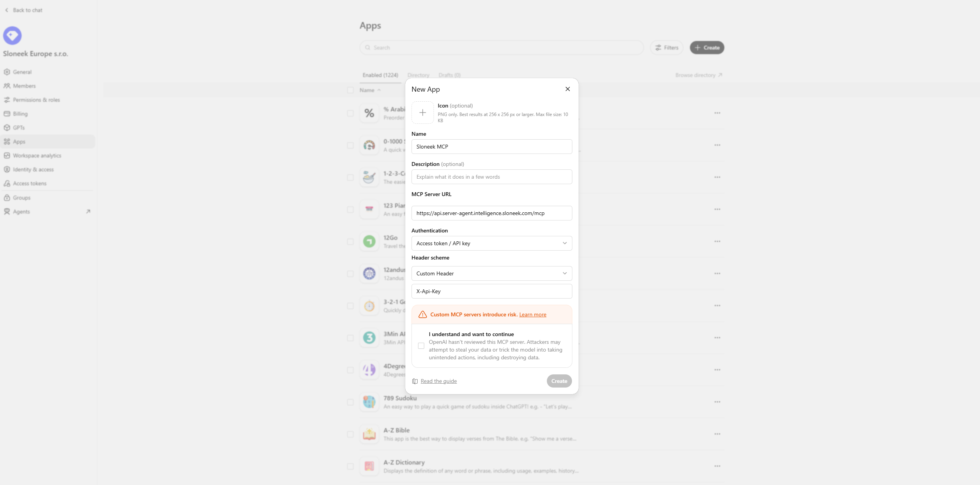Open GPTs in the sidebar

point(48,128)
